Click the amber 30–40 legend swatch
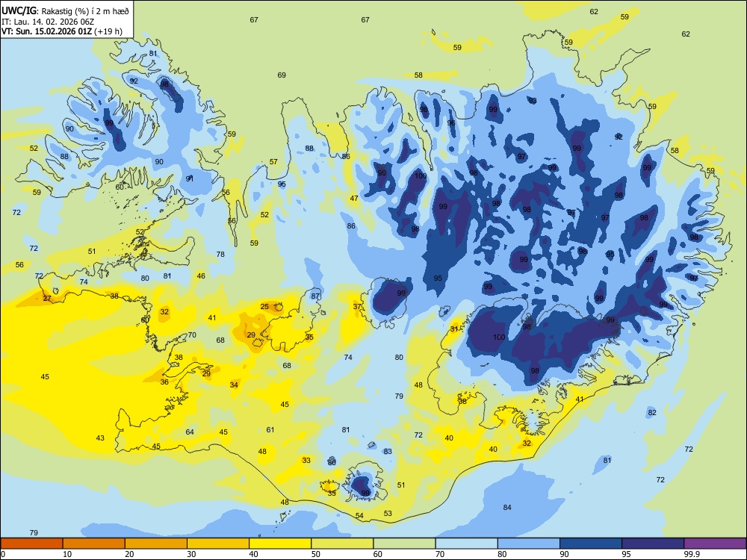The image size is (747, 560). (218, 544)
